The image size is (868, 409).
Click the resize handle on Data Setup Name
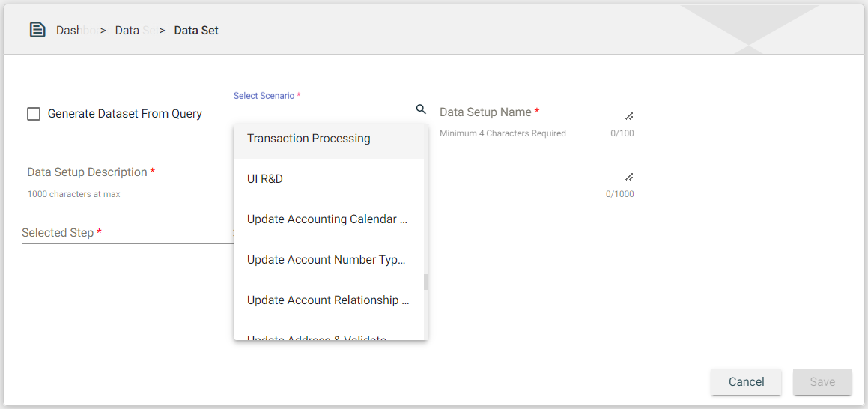[x=629, y=116]
